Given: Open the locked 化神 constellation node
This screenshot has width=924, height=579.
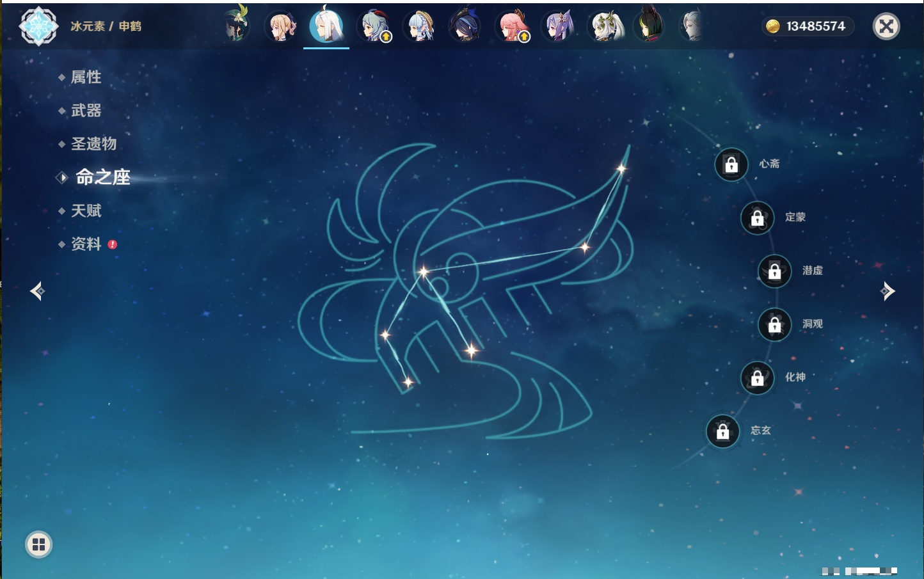Looking at the screenshot, I should point(758,377).
